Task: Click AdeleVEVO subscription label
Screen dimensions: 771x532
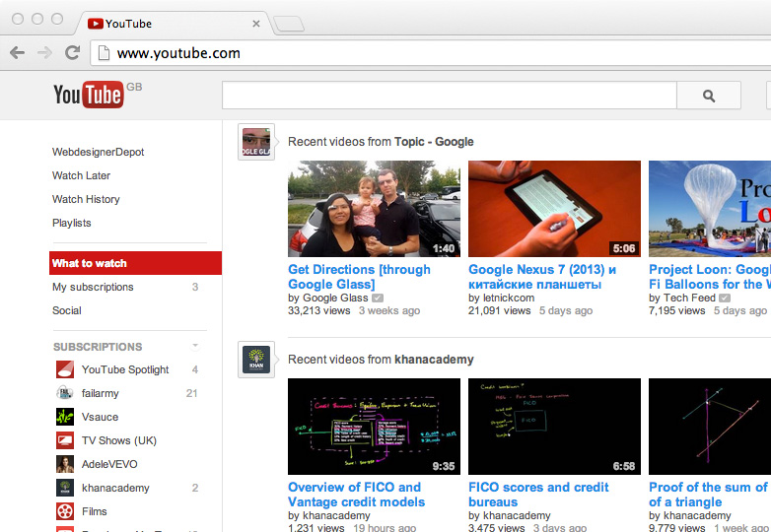Action: (109, 464)
